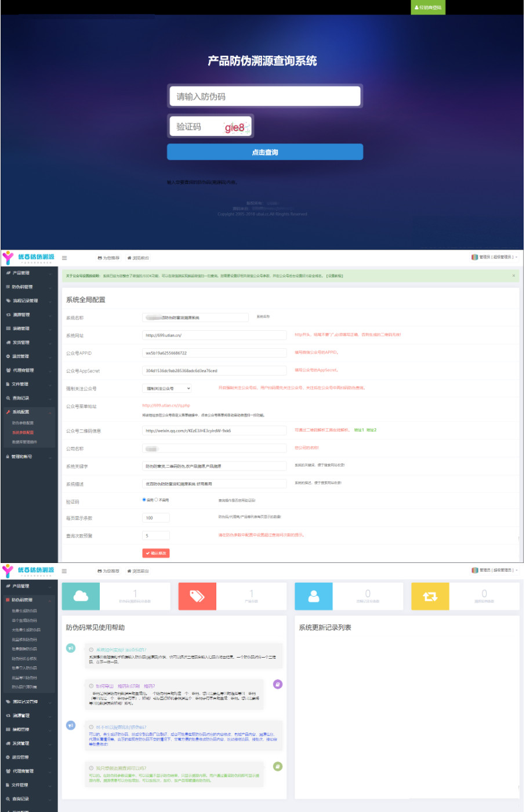Open 数据库管理插件 submenu item
Image resolution: width=526 pixels, height=812 pixels.
tap(25, 442)
